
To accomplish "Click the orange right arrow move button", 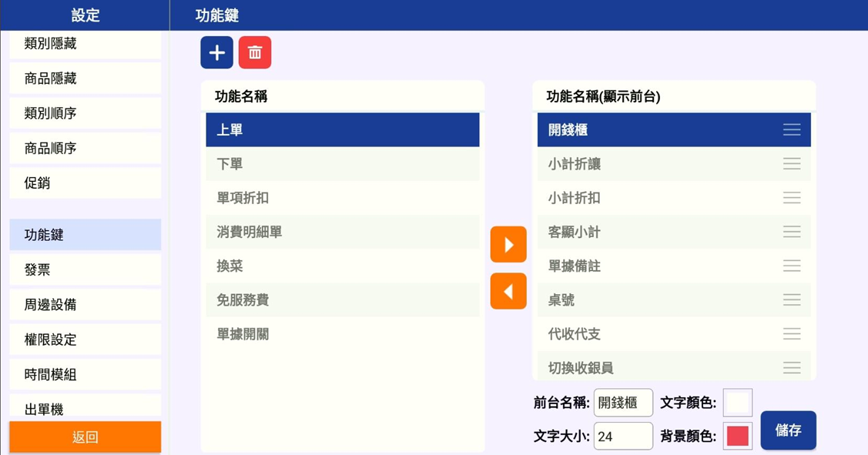I will click(508, 244).
